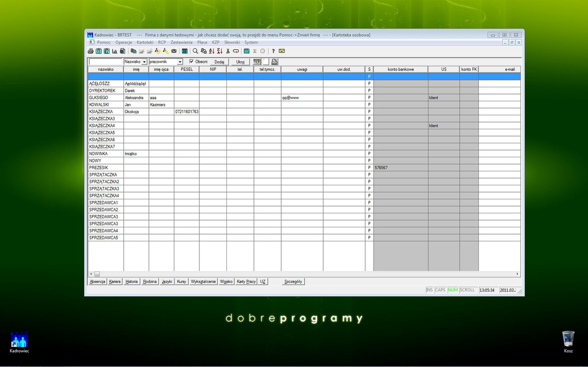Screen dimensions: 588x367
Task: Click the search text input field
Action: (105, 62)
